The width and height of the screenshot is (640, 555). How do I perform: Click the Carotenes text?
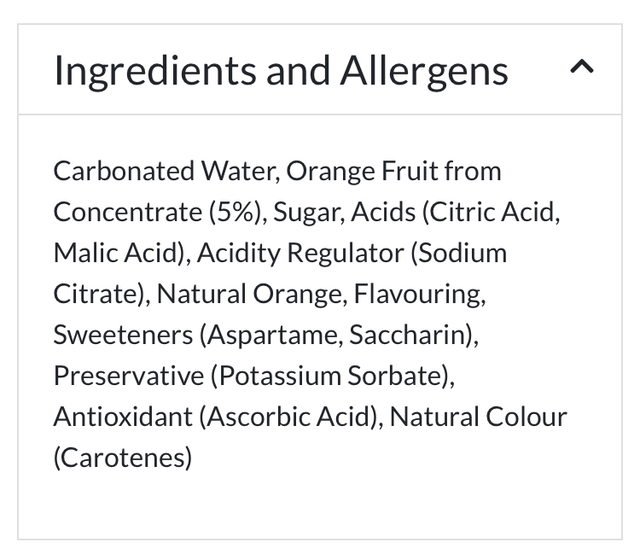tap(122, 457)
